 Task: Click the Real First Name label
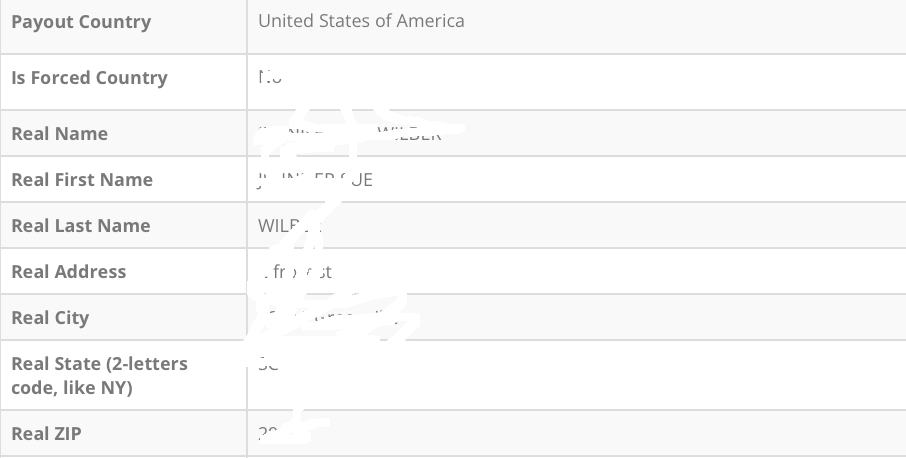[x=82, y=180]
